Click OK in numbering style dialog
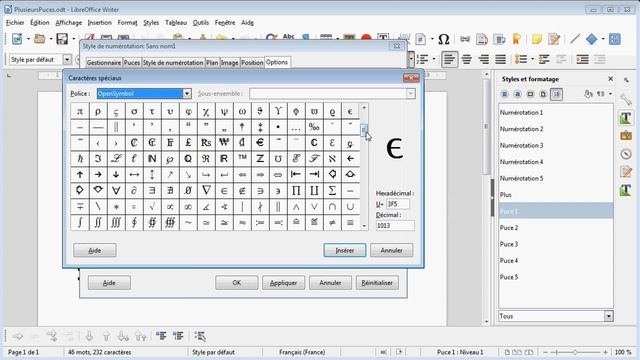This screenshot has width=640, height=360. 237,282
